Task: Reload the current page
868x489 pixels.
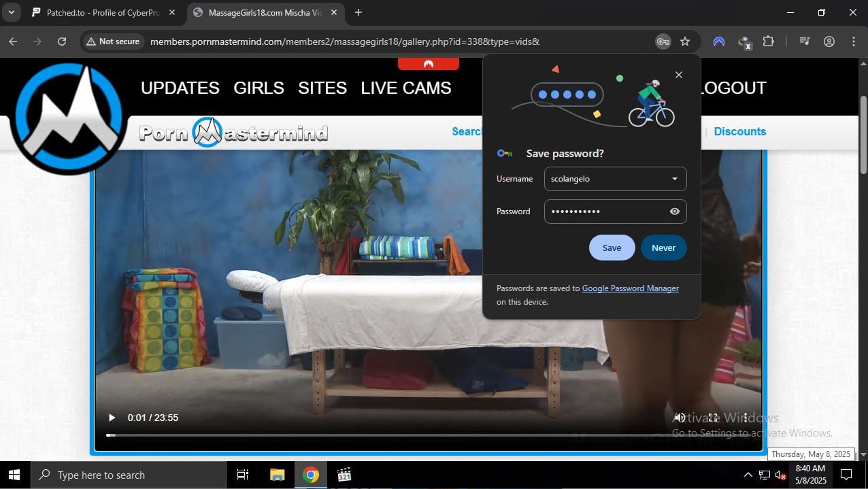Action: [x=62, y=41]
